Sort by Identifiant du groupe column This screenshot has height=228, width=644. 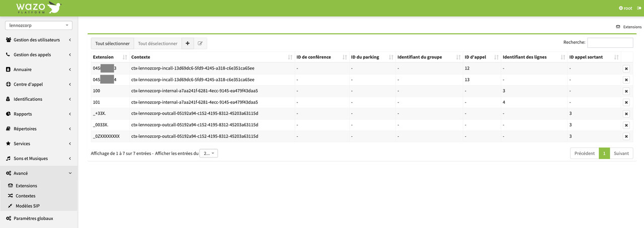[x=429, y=57]
